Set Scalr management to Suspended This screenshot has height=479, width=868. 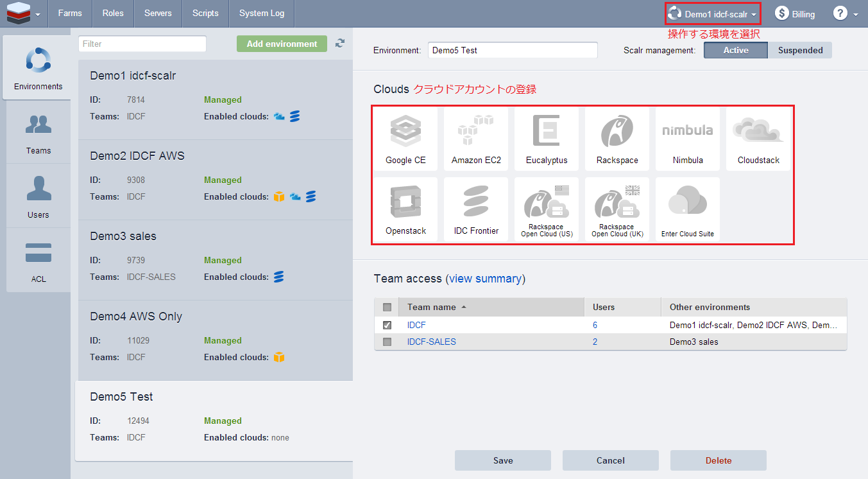coord(800,50)
